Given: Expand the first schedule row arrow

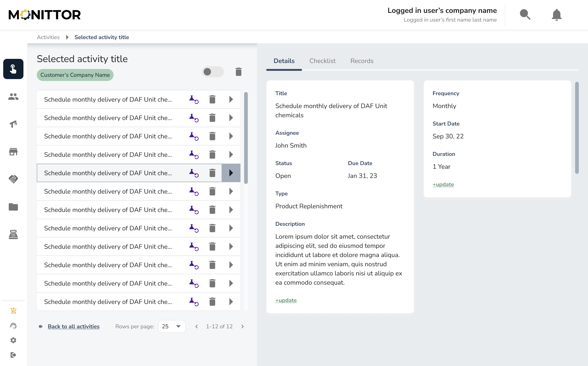Looking at the screenshot, I should pos(231,100).
